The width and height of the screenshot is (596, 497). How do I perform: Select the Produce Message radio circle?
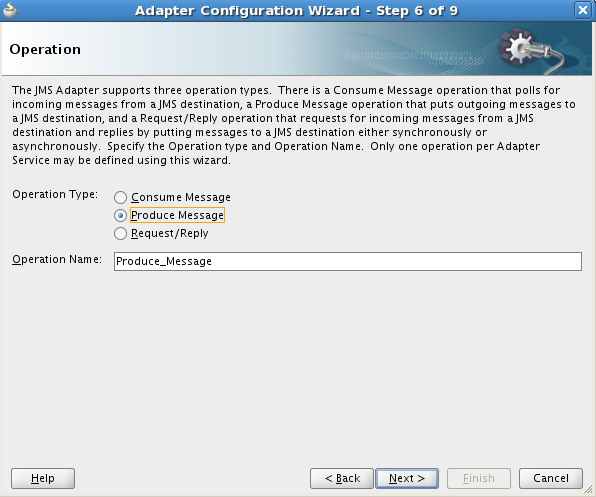(120, 215)
